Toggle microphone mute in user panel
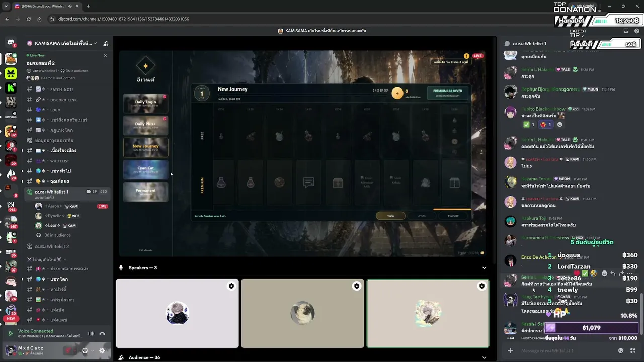This screenshot has width=644, height=362. [x=69, y=351]
